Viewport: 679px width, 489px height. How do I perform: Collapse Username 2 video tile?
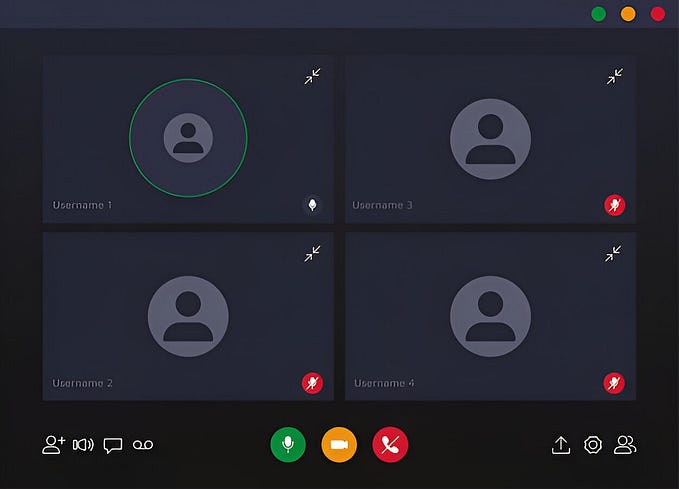point(312,254)
